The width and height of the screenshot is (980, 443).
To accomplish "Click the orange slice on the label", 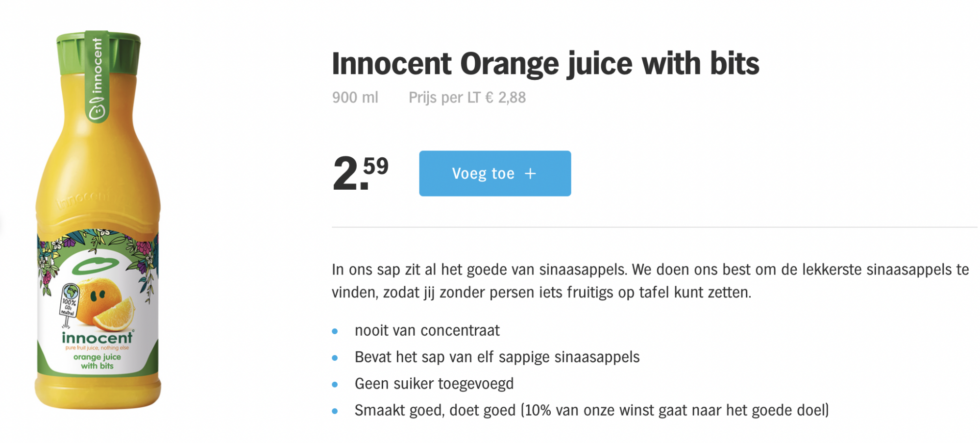I will point(115,316).
